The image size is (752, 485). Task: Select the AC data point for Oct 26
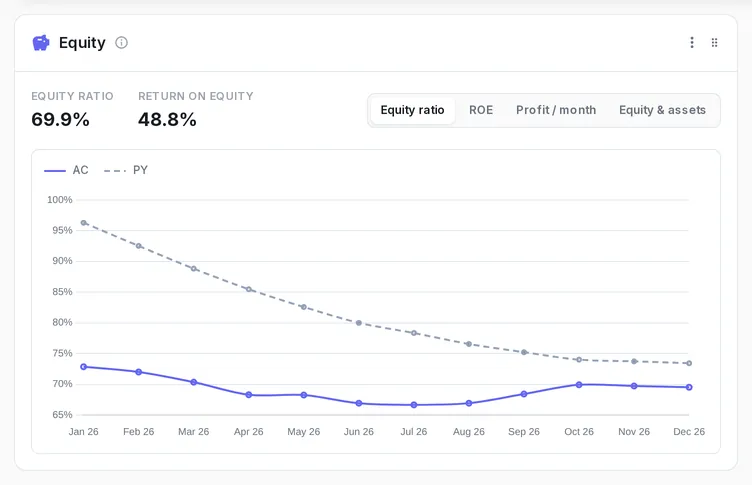tap(579, 385)
